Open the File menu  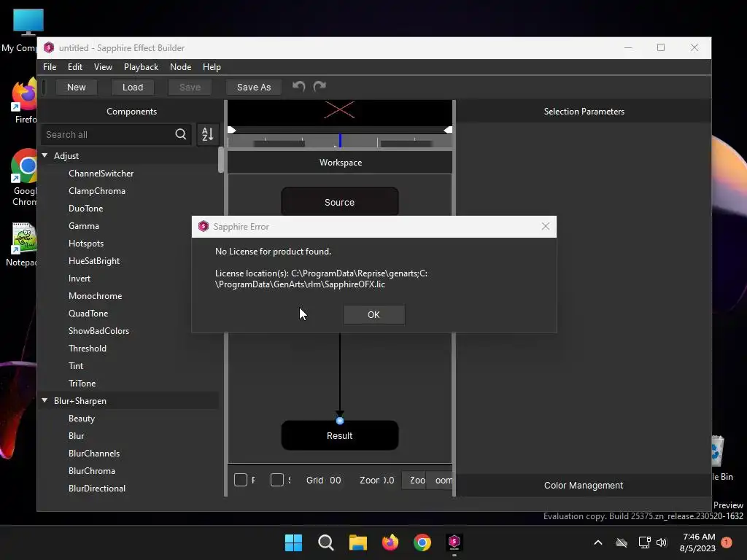pyautogui.click(x=50, y=67)
